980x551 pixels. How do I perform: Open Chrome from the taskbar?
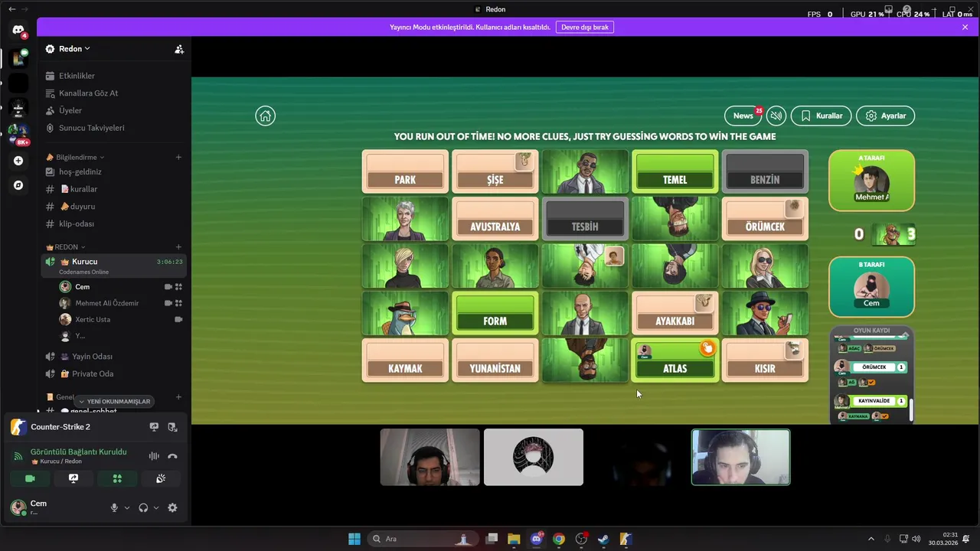559,539
